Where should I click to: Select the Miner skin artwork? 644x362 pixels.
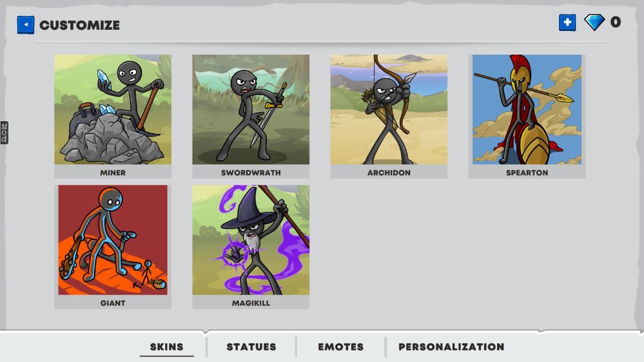[x=113, y=110]
